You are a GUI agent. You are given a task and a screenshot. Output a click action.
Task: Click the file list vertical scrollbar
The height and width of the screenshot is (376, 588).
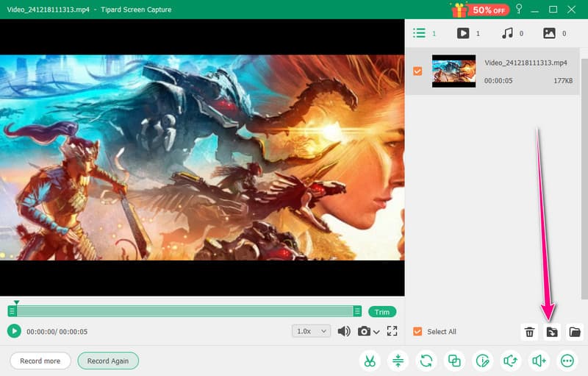click(584, 178)
